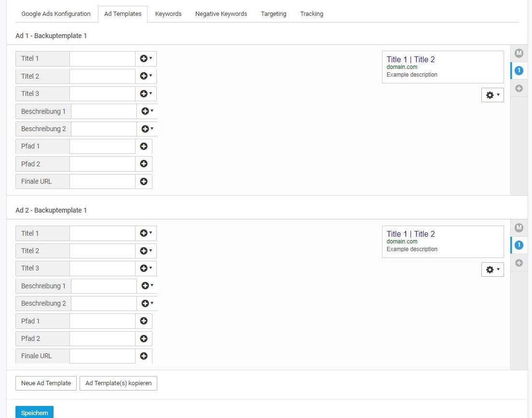Click plus icon for Ad 1 Finale URL
532x418 pixels.
tap(144, 181)
